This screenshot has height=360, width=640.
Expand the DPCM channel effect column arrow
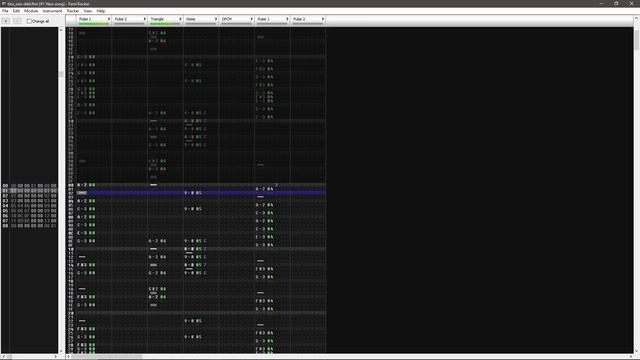[251, 19]
